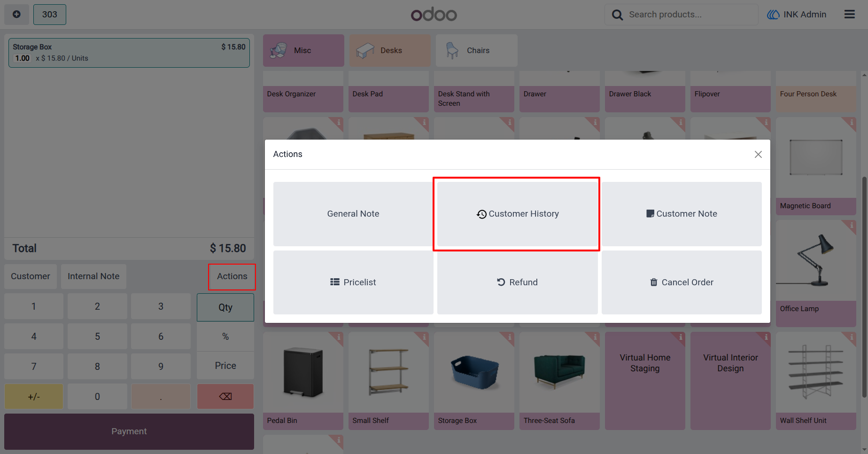Select the Chairs category

click(476, 50)
